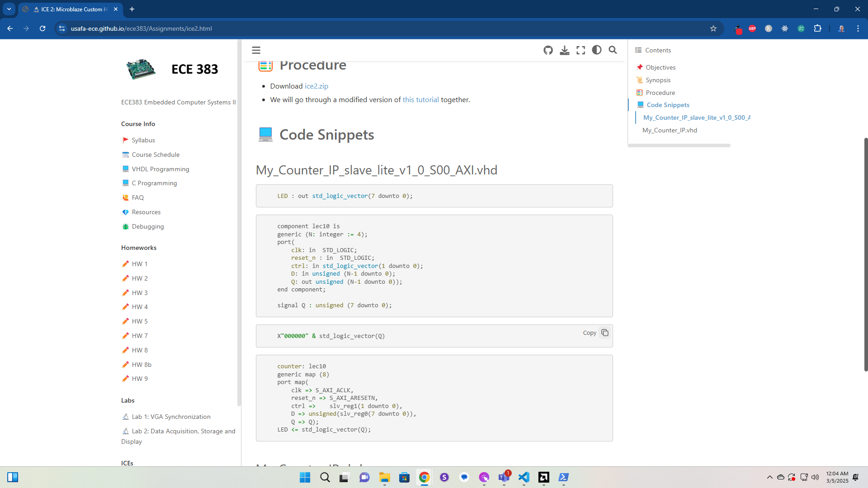868x488 pixels.
Task: Open Chrome three-dot menu
Action: [x=858, y=28]
